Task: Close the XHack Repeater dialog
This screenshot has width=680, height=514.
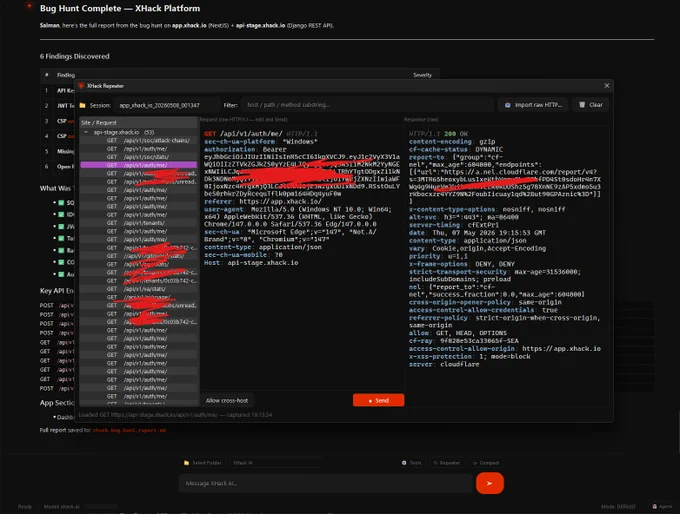Action: (607, 85)
